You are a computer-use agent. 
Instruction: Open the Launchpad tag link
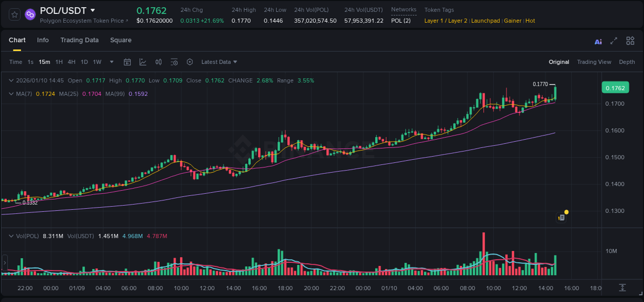[x=485, y=21]
